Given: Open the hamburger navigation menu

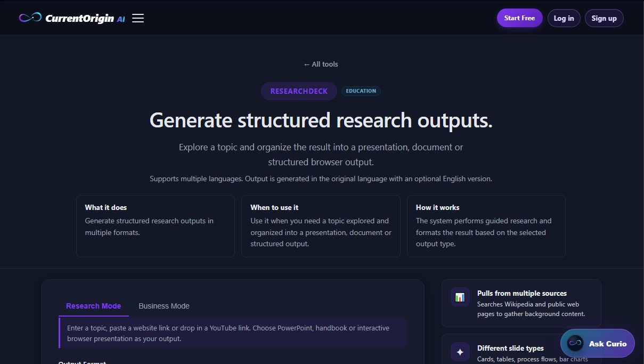Looking at the screenshot, I should (138, 18).
